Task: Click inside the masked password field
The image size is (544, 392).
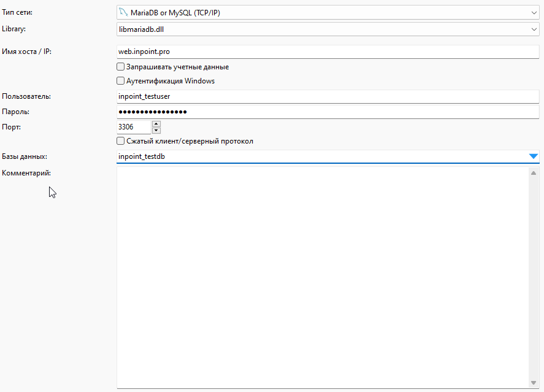Action: (x=325, y=112)
